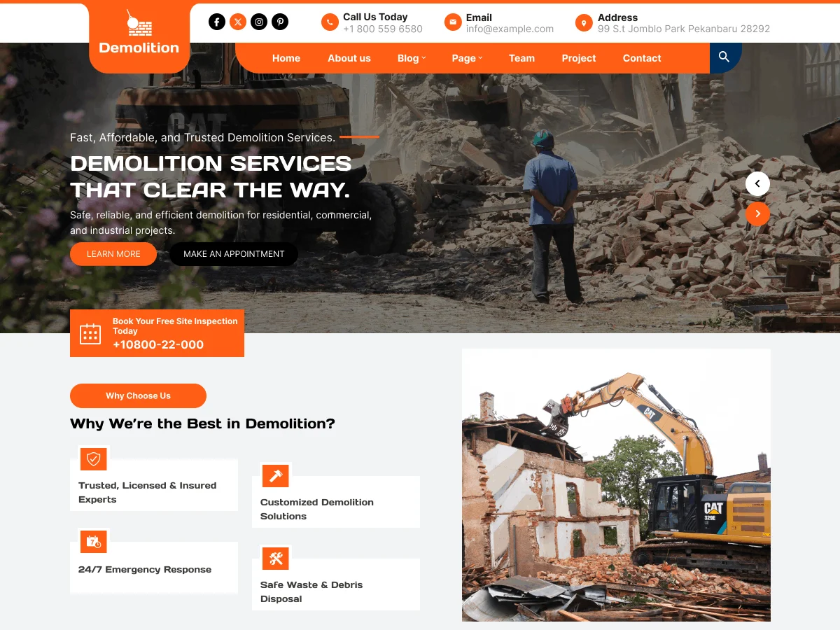This screenshot has width=840, height=630.
Task: Expand the Blog dropdown menu
Action: pos(412,58)
